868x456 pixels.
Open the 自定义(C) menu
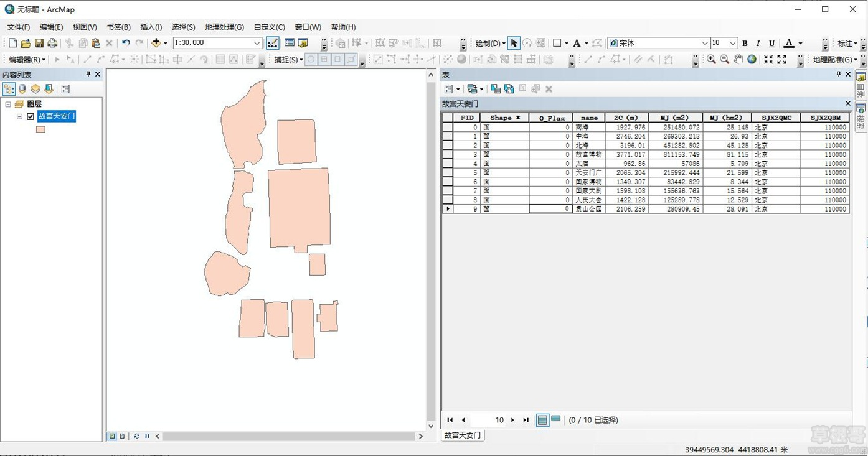pyautogui.click(x=269, y=27)
